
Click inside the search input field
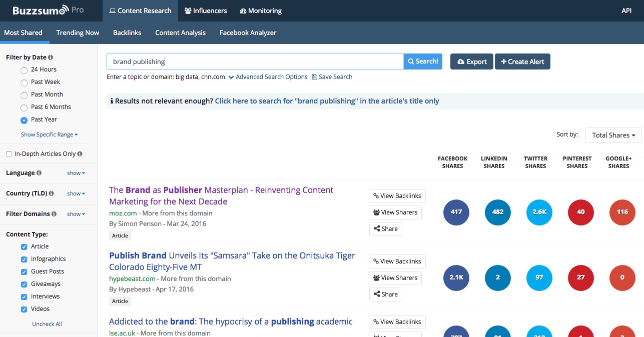pyautogui.click(x=250, y=61)
